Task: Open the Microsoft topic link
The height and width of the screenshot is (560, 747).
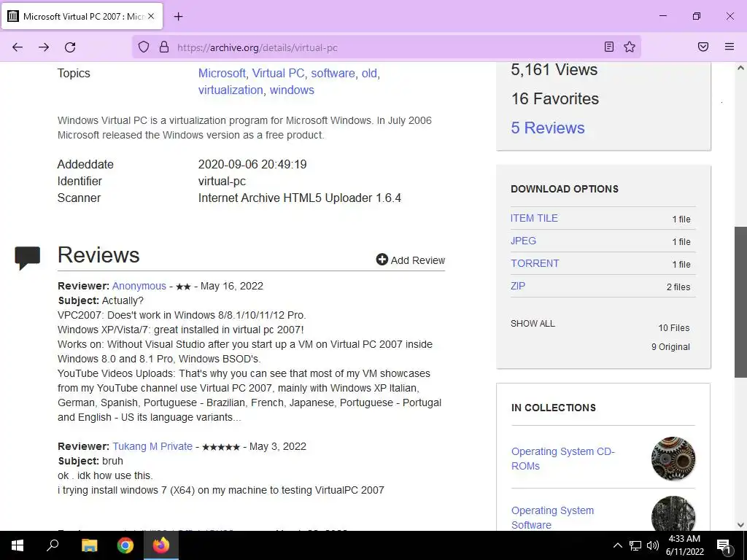Action: (222, 74)
